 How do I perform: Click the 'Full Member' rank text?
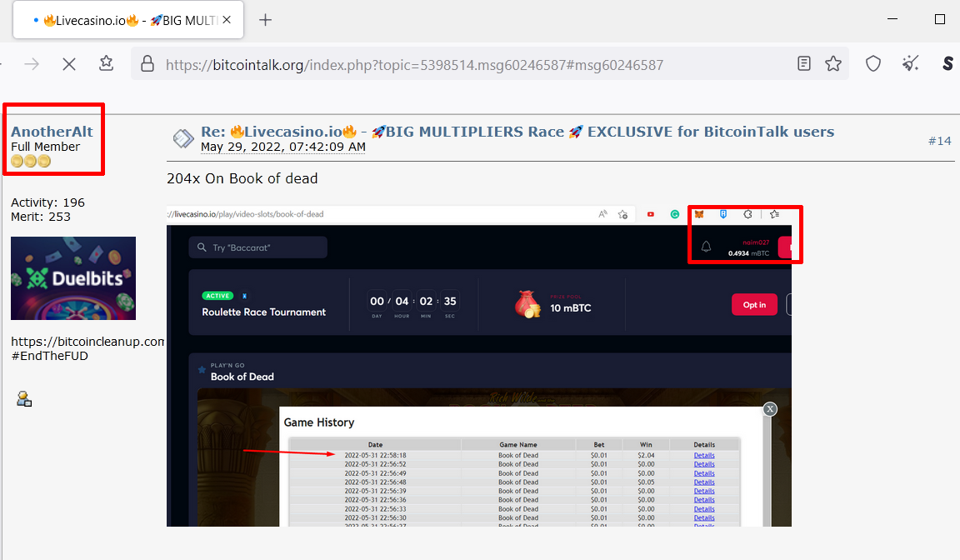tap(45, 147)
